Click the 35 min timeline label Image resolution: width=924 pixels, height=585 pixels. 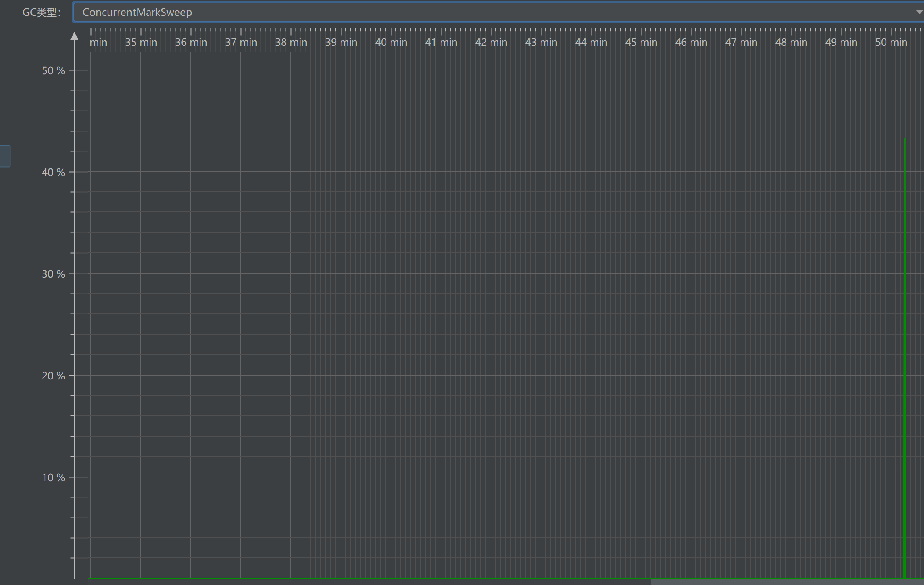coord(141,42)
